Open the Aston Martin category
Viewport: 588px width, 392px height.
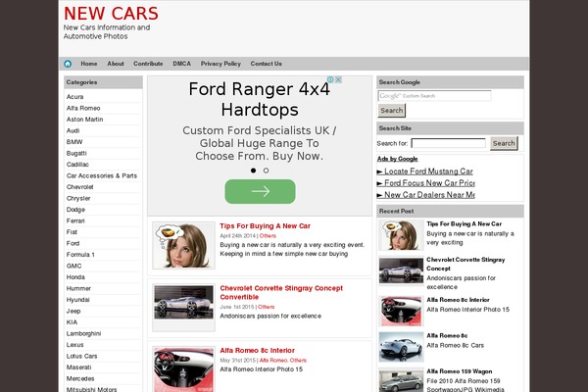point(84,120)
